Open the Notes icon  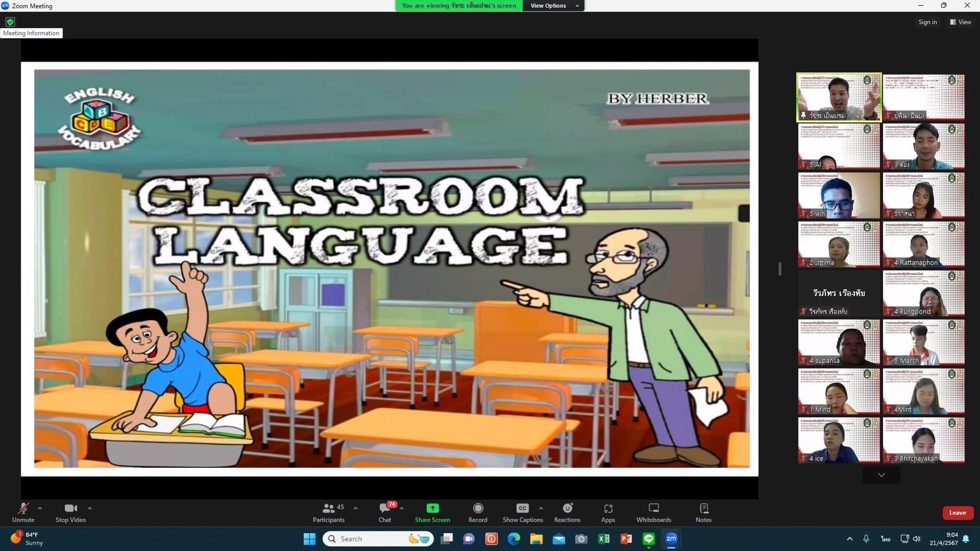(703, 509)
